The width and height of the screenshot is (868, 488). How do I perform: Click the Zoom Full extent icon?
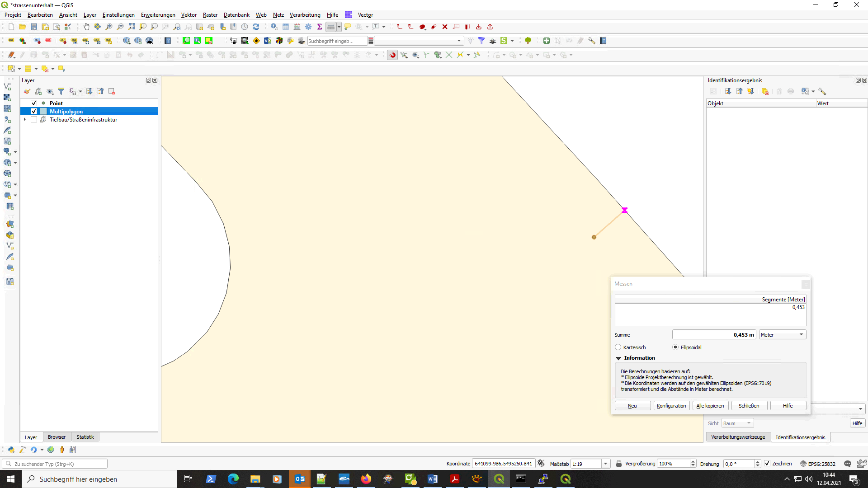(132, 27)
